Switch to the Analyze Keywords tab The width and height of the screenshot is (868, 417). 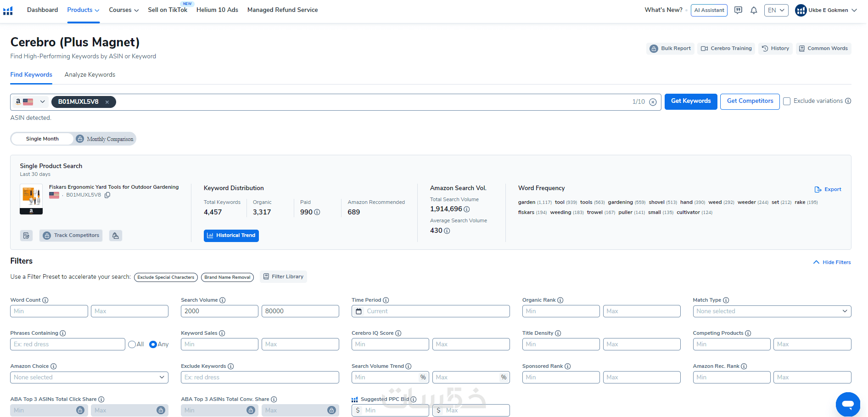(90, 75)
